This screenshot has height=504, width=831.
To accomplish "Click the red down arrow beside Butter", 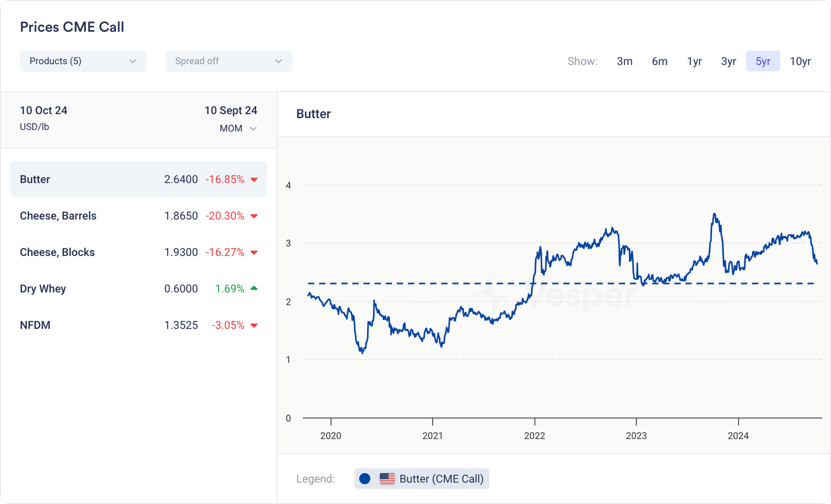I will [254, 180].
